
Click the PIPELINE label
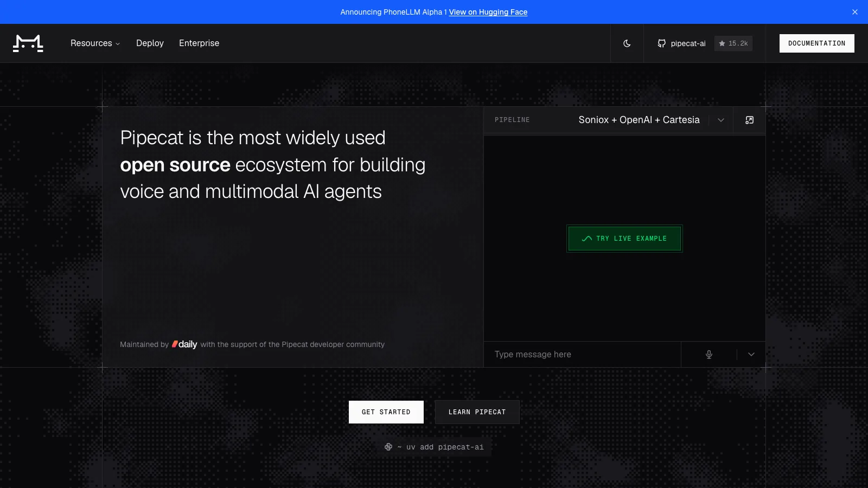click(512, 120)
